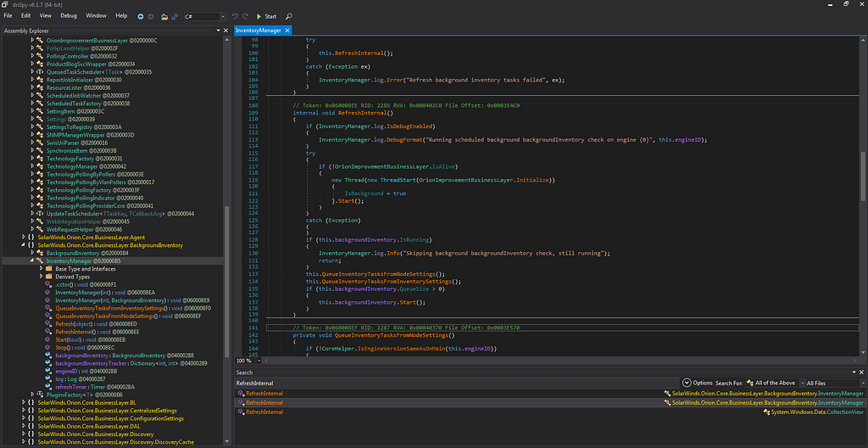Click the UpdateTaskScheduler class icon
868x448 pixels.
click(x=40, y=214)
